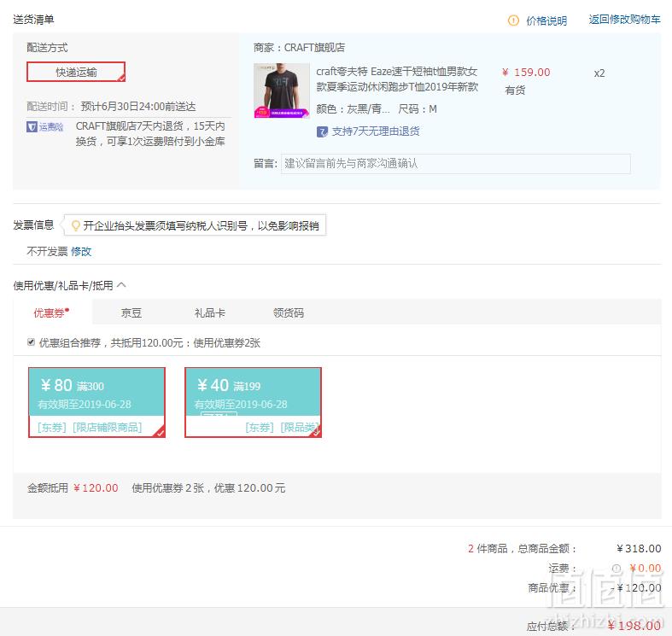The height and width of the screenshot is (636, 672).
Task: Click the 金额抵用 ¥120.00 amount
Action: [x=96, y=488]
